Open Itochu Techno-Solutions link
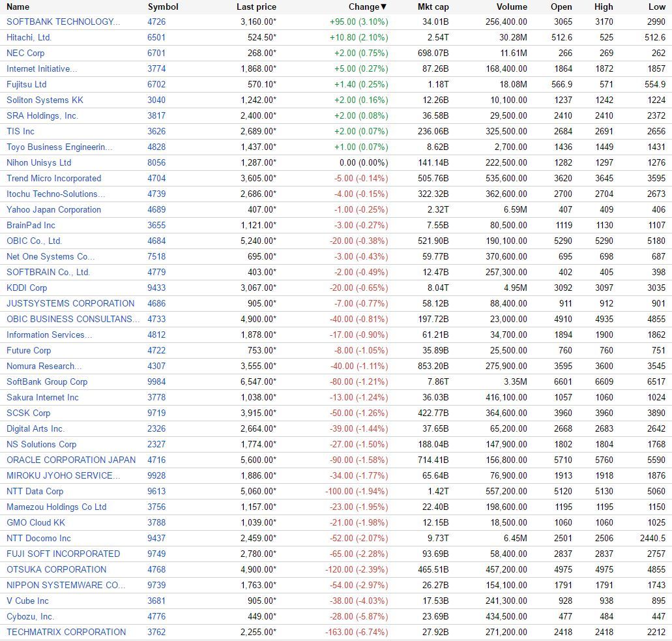This screenshot has width=672, height=641. tap(55, 194)
